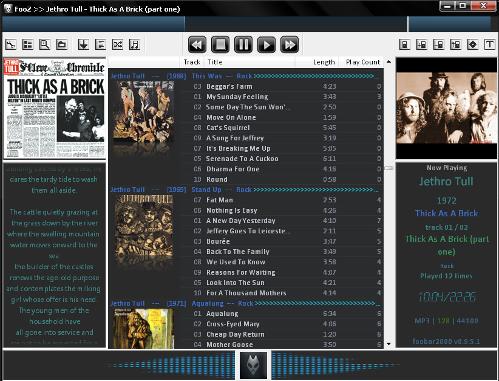The height and width of the screenshot is (381, 499).
Task: Open the album list grid-view icon
Action: [28, 44]
